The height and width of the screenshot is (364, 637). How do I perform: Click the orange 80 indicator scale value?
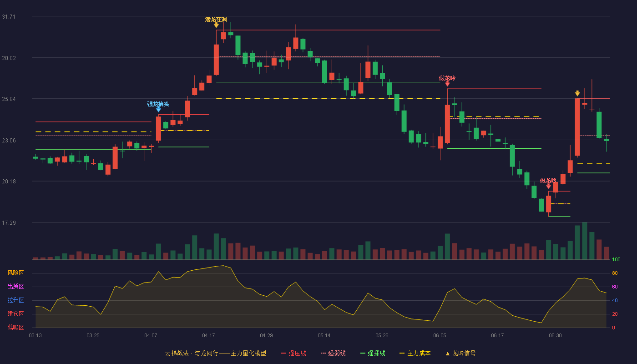(615, 273)
